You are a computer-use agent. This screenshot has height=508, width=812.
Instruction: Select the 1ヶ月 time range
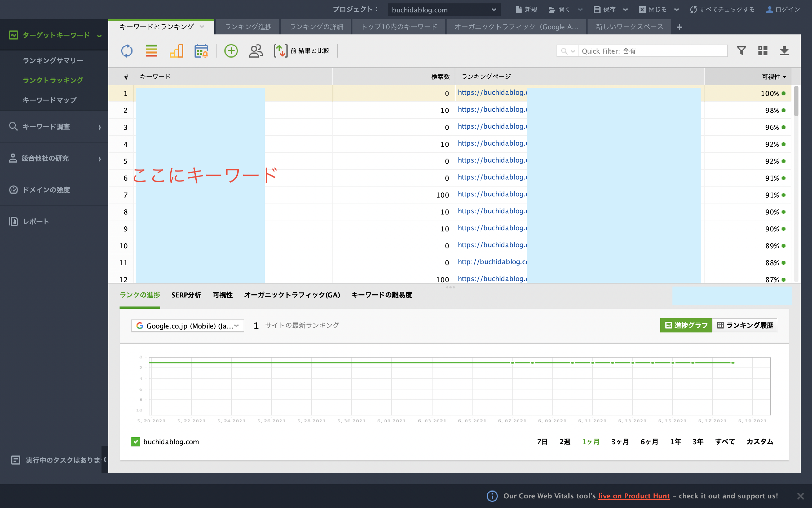[x=591, y=441]
